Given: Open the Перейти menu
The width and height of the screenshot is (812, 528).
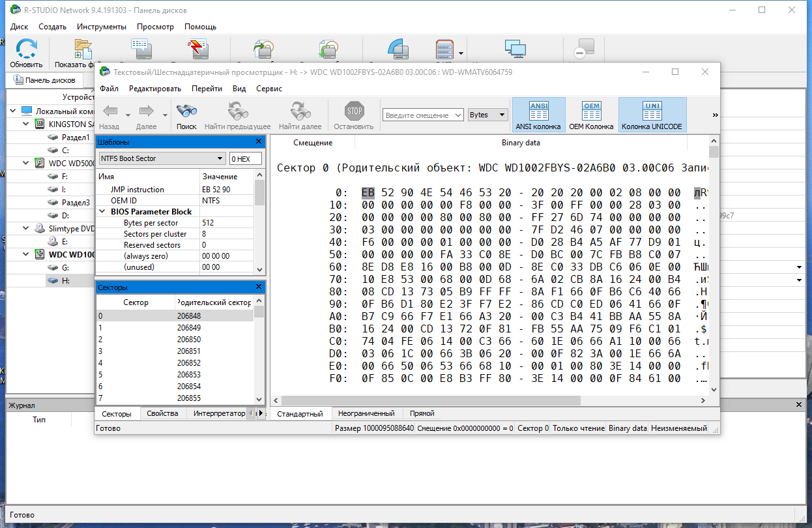Looking at the screenshot, I should point(207,89).
